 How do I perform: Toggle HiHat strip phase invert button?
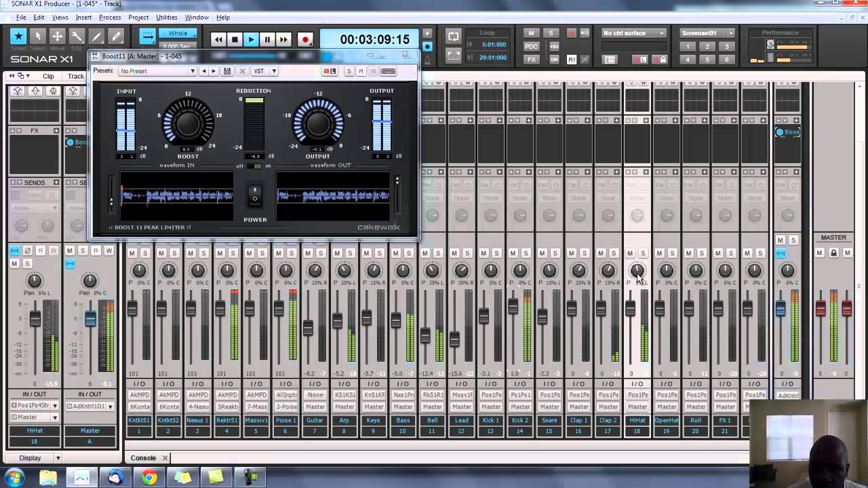pos(28,251)
